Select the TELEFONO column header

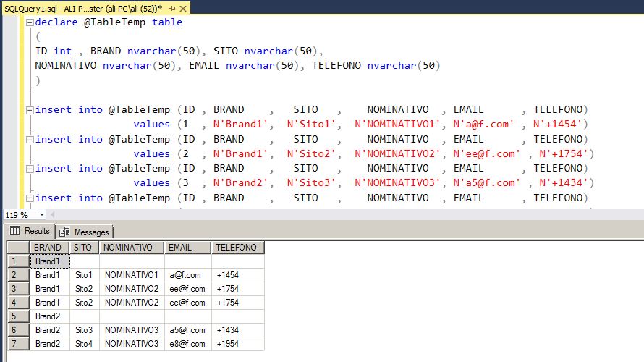click(x=238, y=248)
